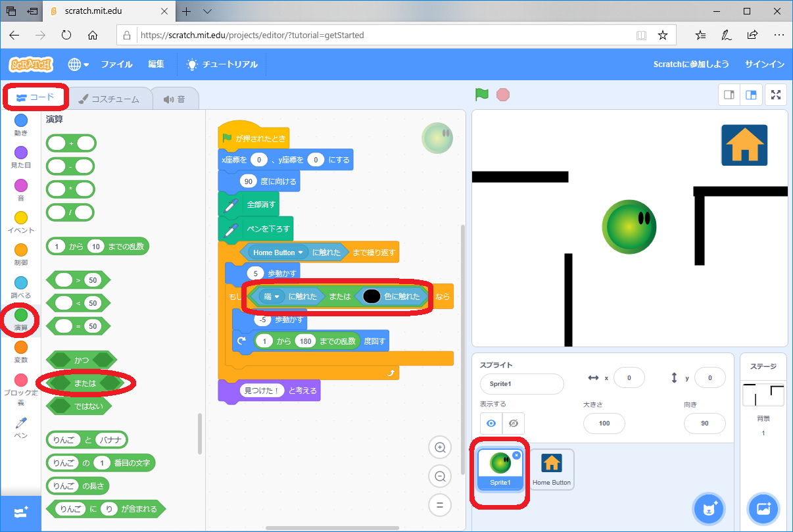The height and width of the screenshot is (532, 793).
Task: Show the sprite with the eye icon
Action: coord(491,423)
